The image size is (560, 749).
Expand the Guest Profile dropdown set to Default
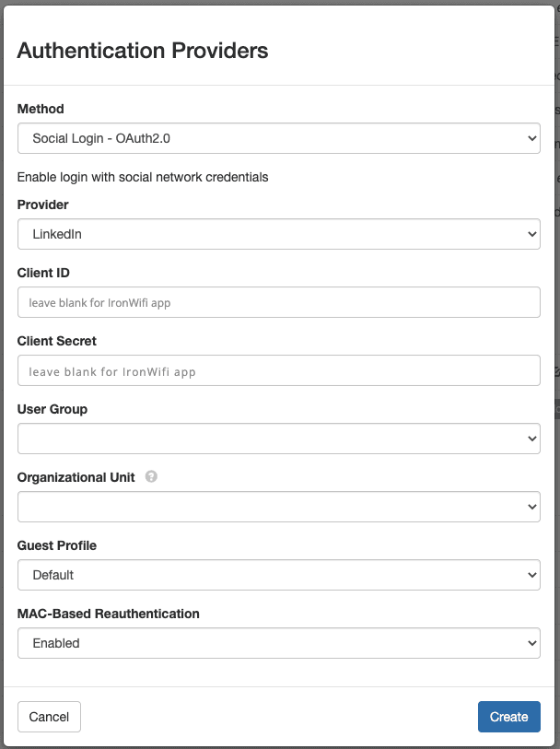tap(279, 575)
